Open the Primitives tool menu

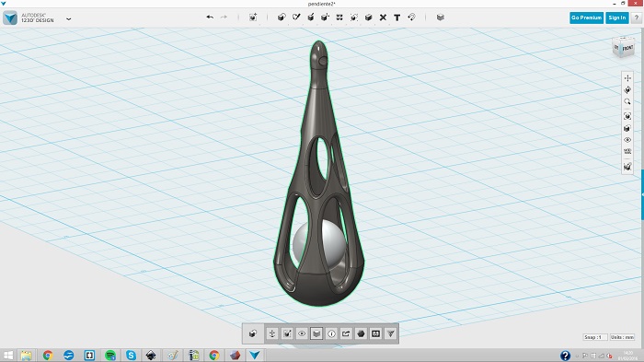point(282,18)
